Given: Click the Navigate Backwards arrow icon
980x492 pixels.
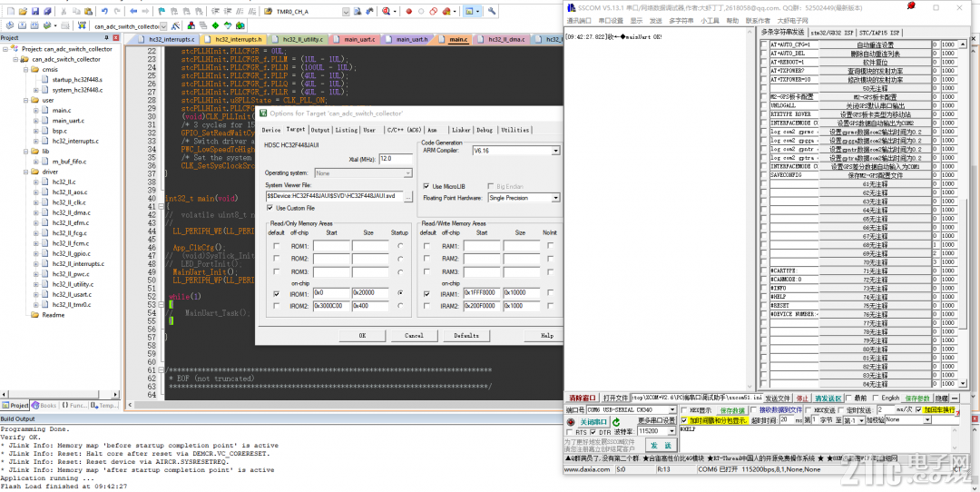Looking at the screenshot, I should 133,11.
